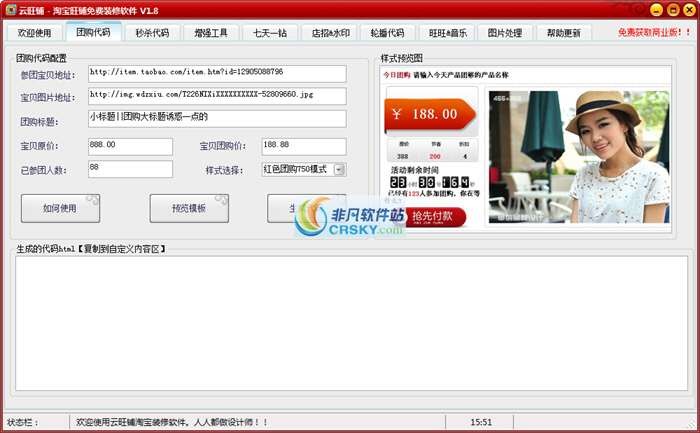Image resolution: width=700 pixels, height=433 pixels.
Task: Open the 轮播代码 tab
Action: pyautogui.click(x=388, y=33)
